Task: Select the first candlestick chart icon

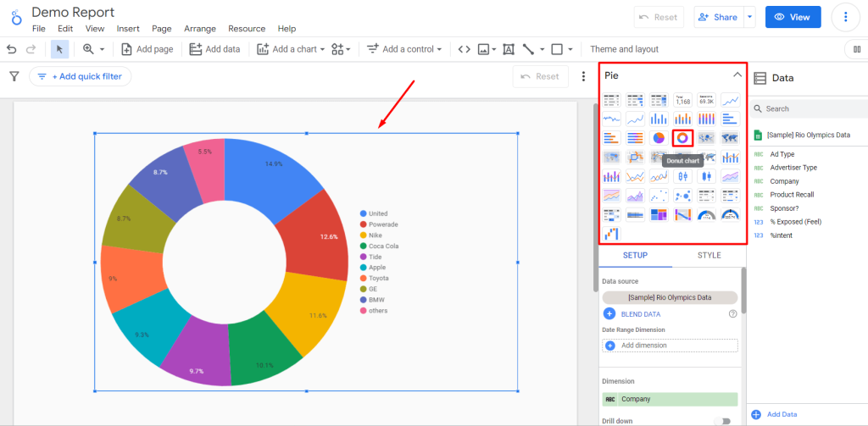Action: coord(682,176)
